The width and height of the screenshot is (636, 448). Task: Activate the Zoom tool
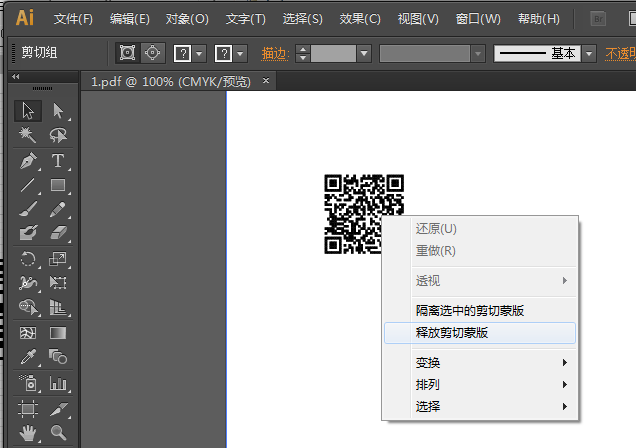point(58,433)
